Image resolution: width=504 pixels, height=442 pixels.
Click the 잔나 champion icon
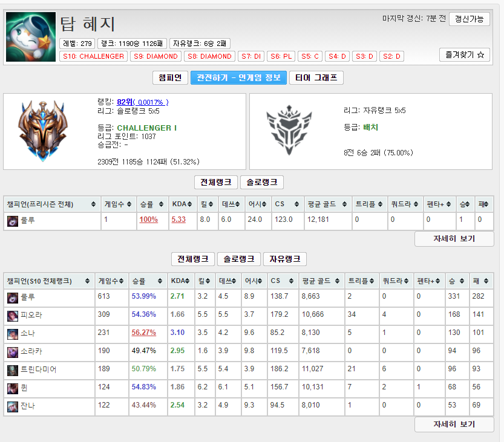click(x=13, y=407)
